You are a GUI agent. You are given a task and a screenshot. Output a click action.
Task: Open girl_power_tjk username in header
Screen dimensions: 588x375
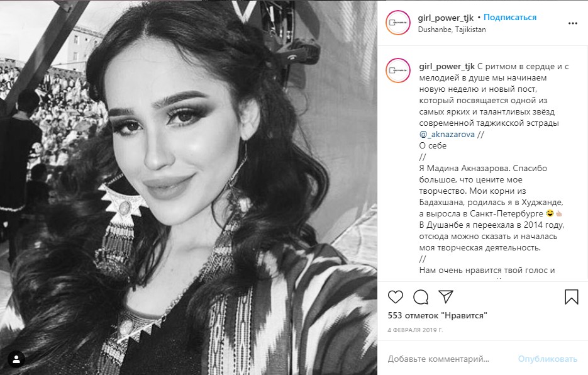pyautogui.click(x=446, y=18)
